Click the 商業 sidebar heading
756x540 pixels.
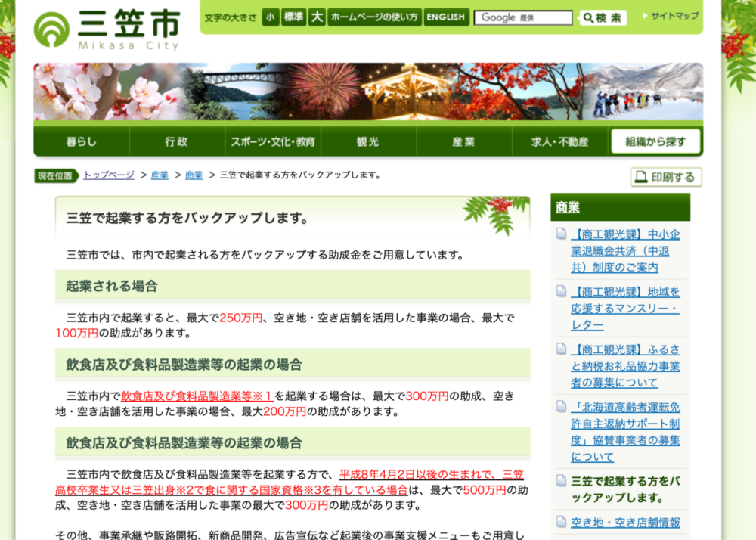click(568, 207)
